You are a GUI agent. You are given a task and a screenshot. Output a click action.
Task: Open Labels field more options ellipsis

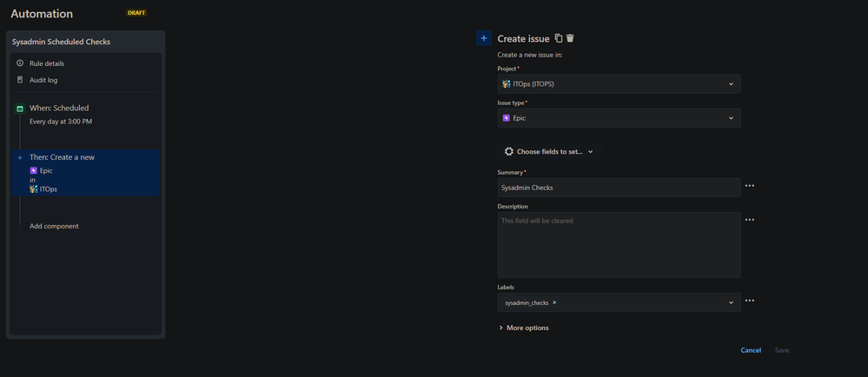[x=750, y=301]
